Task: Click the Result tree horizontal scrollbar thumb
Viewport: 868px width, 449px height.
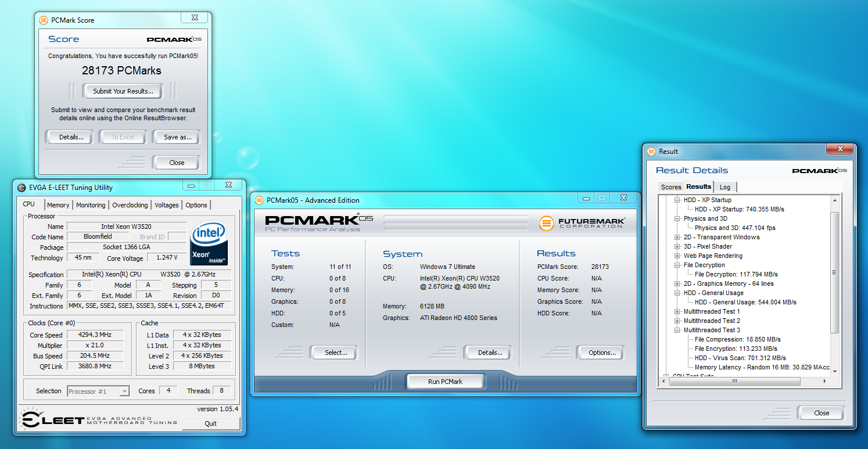Action: point(735,381)
